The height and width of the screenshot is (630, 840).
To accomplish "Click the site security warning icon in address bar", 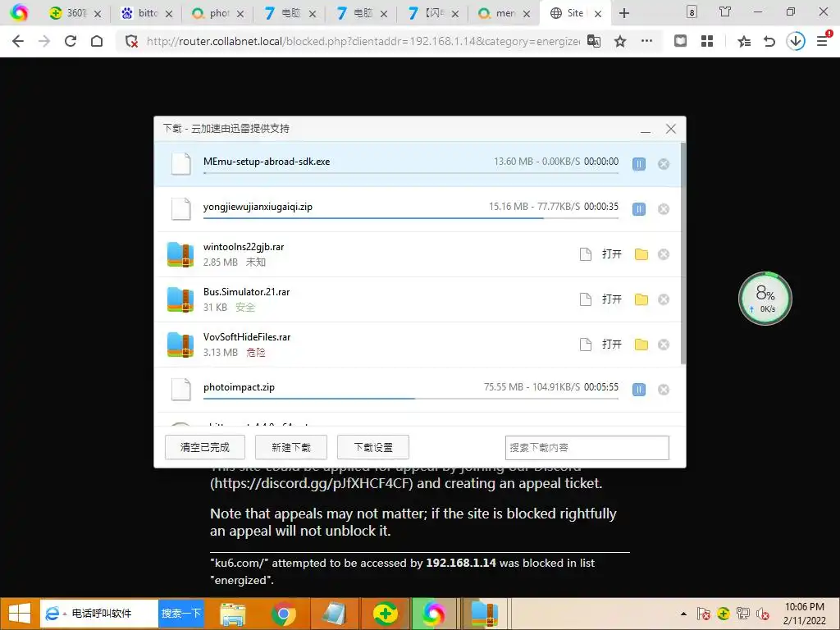I will (131, 41).
